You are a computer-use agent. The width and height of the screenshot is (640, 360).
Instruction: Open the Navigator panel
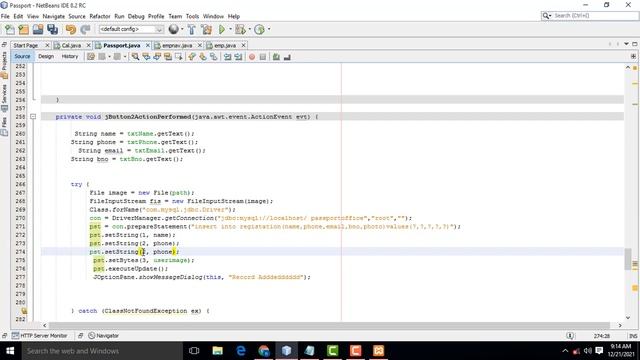coord(104,336)
